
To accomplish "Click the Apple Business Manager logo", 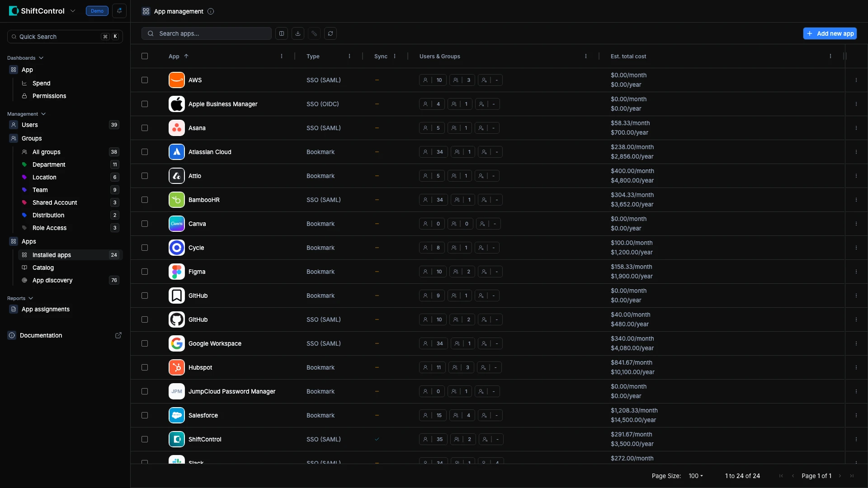I will tap(177, 104).
